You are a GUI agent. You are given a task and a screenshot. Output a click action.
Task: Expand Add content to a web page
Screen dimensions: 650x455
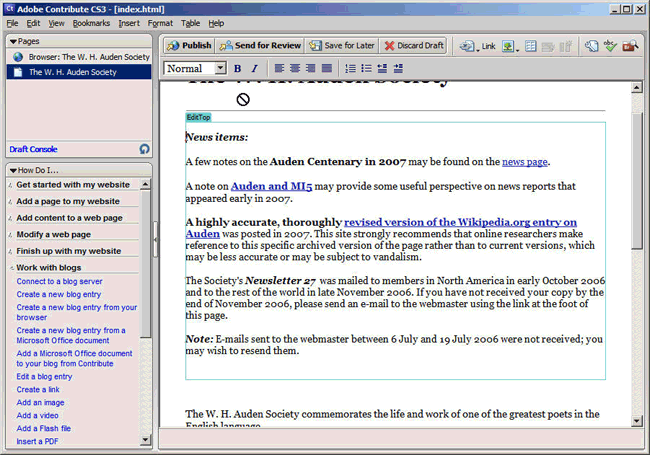(x=69, y=218)
